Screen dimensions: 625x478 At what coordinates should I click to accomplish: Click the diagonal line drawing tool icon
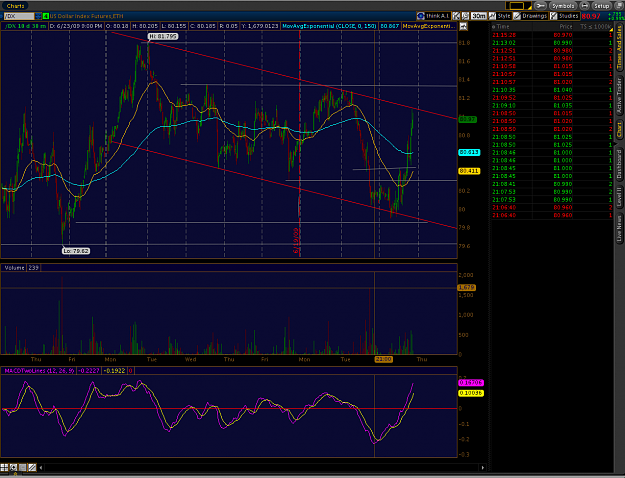pyautogui.click(x=32, y=467)
